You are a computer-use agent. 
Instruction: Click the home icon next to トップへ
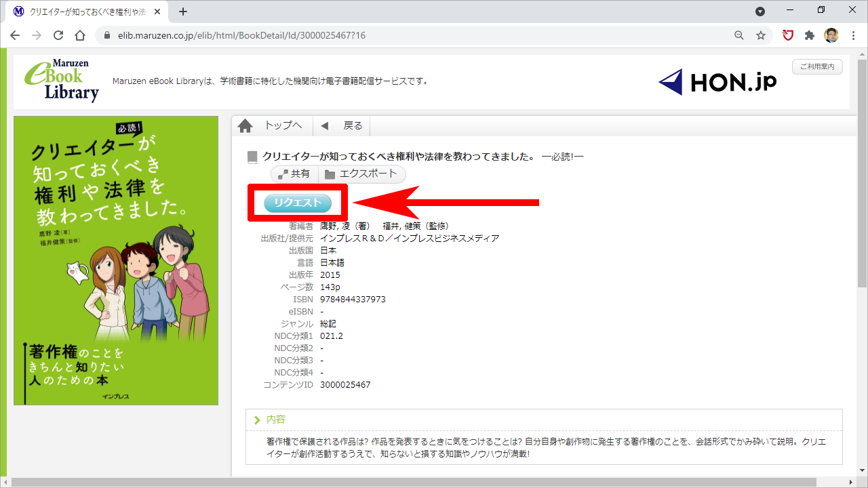click(245, 126)
